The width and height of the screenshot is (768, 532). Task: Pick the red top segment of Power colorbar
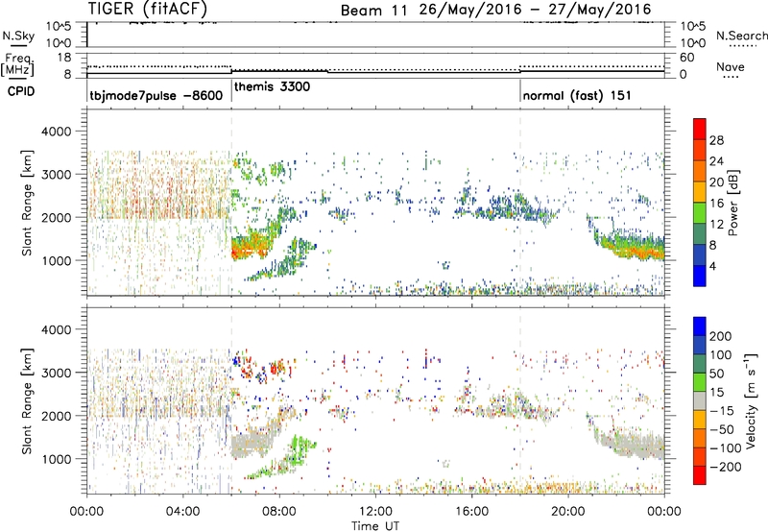coord(700,129)
